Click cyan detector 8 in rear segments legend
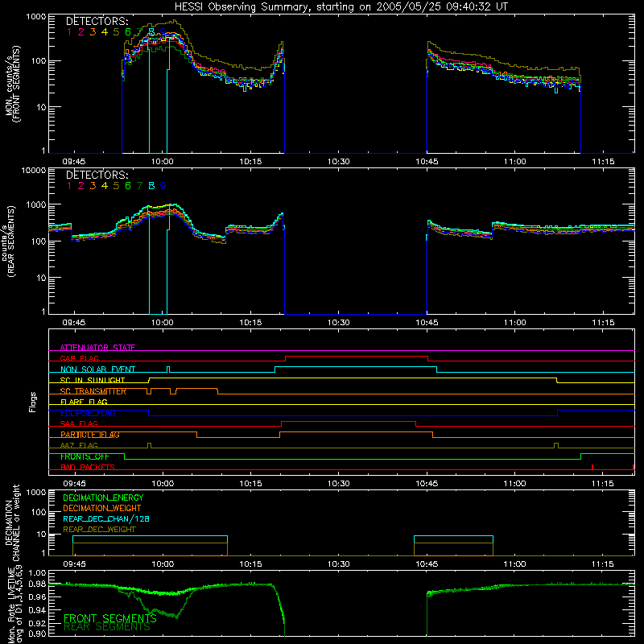The height and width of the screenshot is (644, 644). (151, 186)
